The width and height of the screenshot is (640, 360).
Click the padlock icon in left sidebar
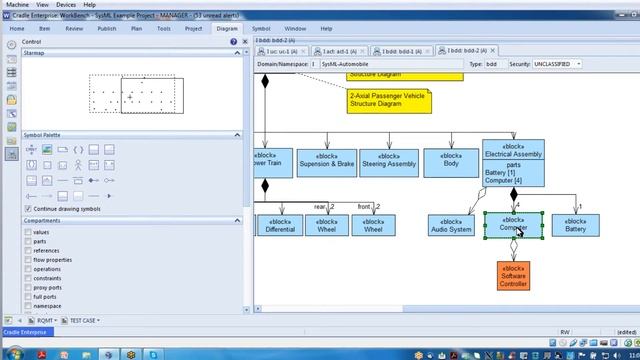click(x=11, y=100)
